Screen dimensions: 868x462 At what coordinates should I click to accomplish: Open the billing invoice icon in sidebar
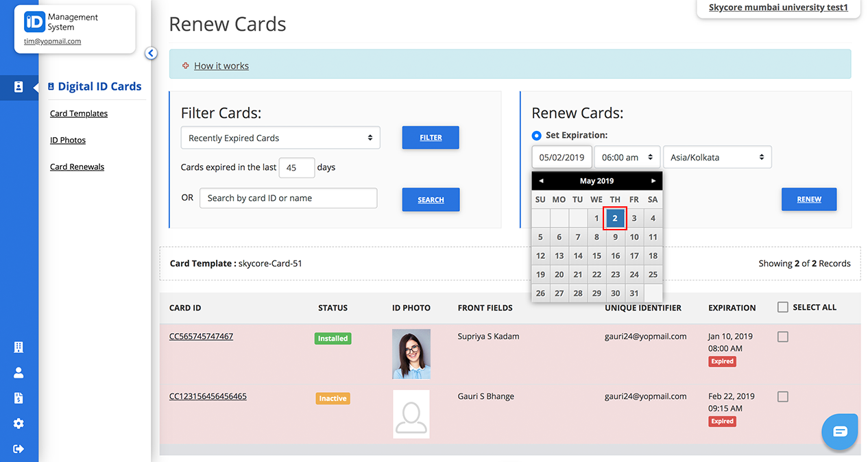[19, 398]
